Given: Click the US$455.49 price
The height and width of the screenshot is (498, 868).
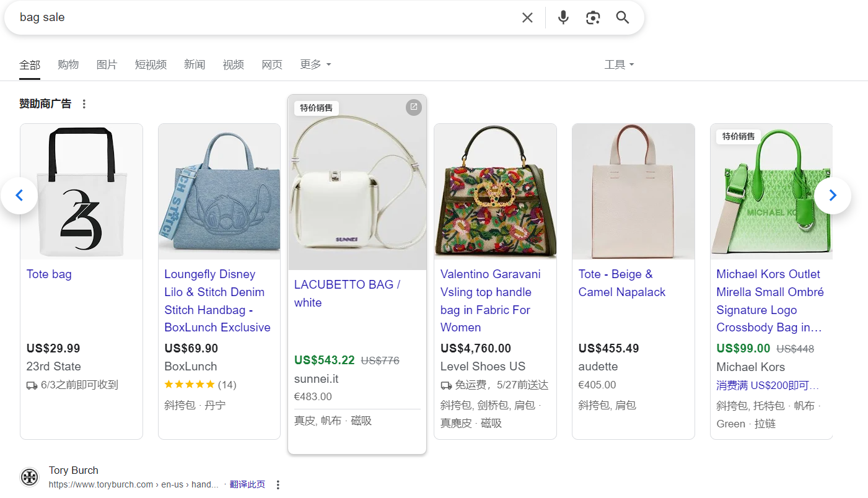Looking at the screenshot, I should pos(609,349).
